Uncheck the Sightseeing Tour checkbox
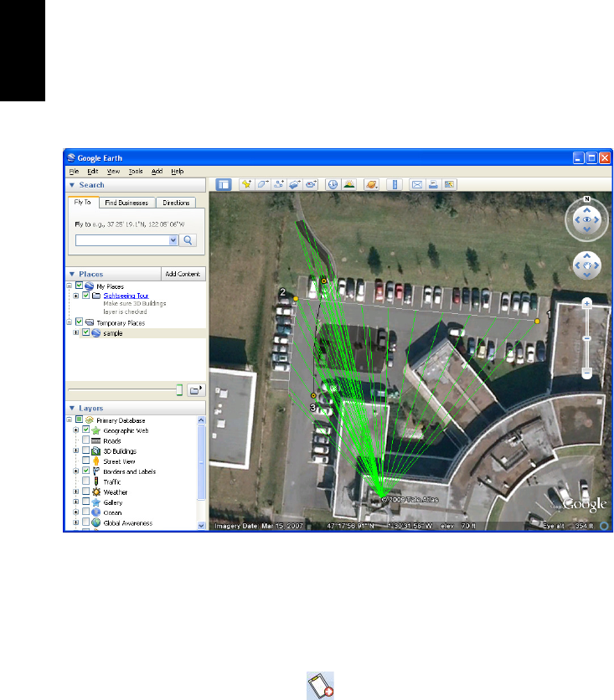The height and width of the screenshot is (700, 614). [x=85, y=296]
